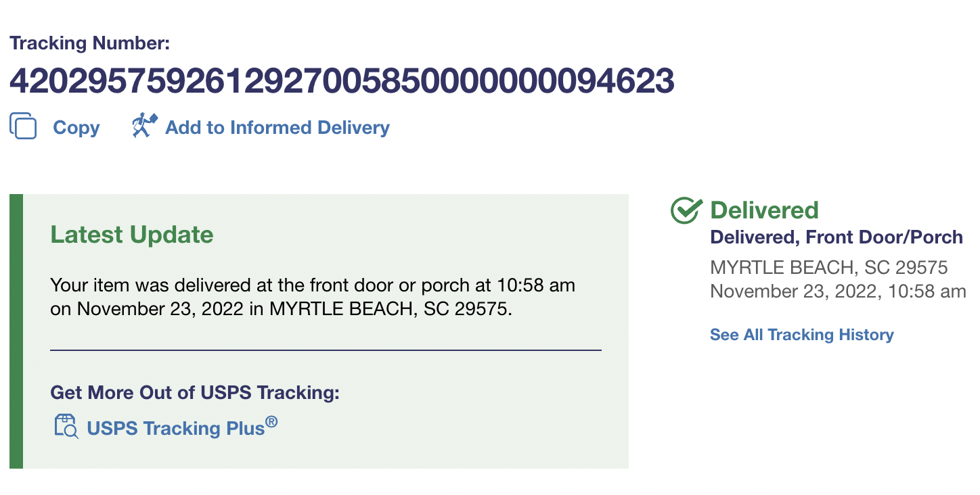This screenshot has height=495, width=980.
Task: Click the November 23 timestamp under Delivered
Action: click(x=837, y=291)
